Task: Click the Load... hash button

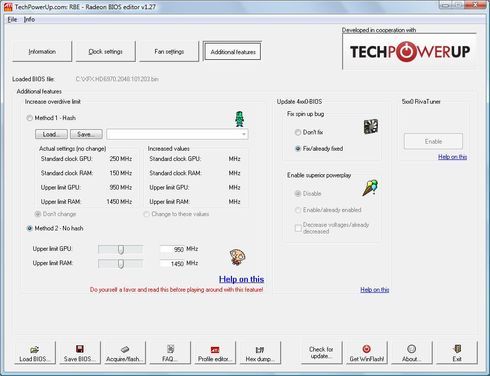Action: pyautogui.click(x=51, y=134)
